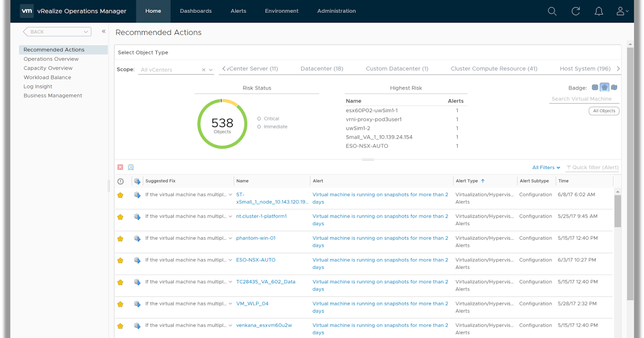The image size is (644, 338).
Task: Run action icon for phantom-win-01 row
Action: [x=137, y=238]
